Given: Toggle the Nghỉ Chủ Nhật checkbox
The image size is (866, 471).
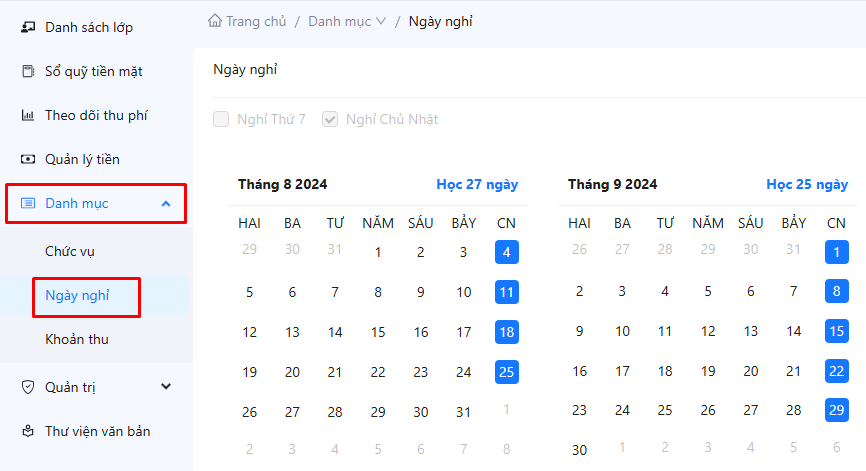Looking at the screenshot, I should pyautogui.click(x=330, y=119).
